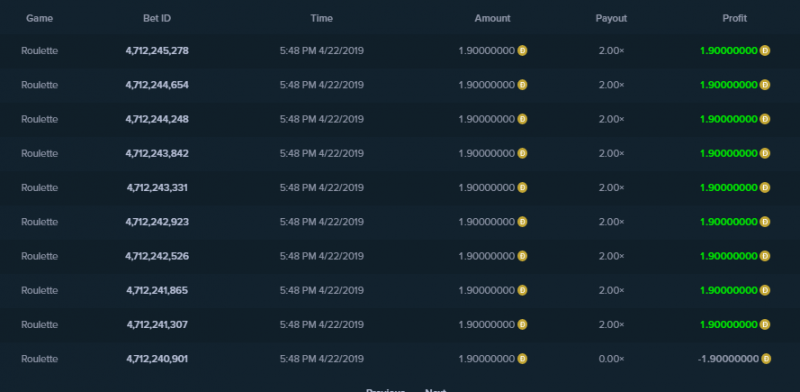This screenshot has height=392, width=800.
Task: Click the Payout column header
Action: coord(611,18)
